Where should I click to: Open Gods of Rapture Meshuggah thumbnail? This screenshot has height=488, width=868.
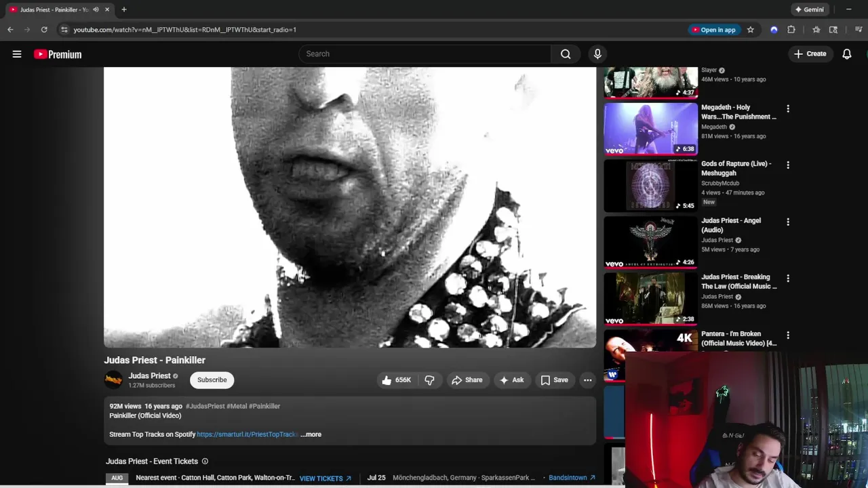coord(651,186)
